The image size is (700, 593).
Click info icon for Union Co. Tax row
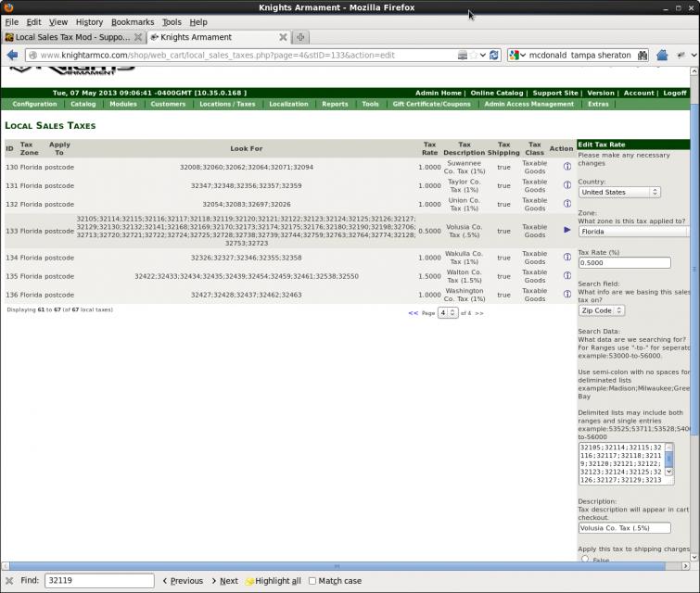click(567, 204)
